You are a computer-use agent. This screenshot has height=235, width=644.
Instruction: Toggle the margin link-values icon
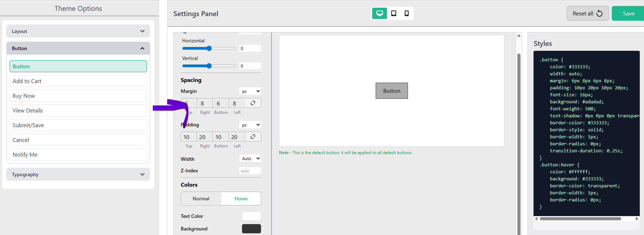253,103
